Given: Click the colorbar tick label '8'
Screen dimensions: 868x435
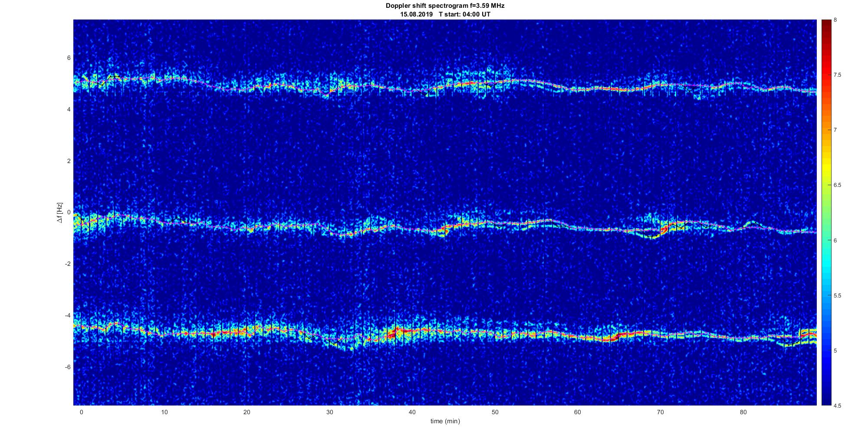Looking at the screenshot, I should [x=835, y=20].
